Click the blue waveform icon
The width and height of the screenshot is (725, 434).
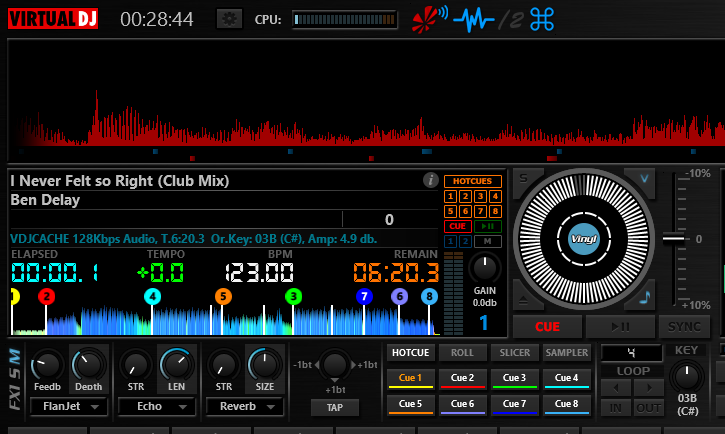pos(474,19)
